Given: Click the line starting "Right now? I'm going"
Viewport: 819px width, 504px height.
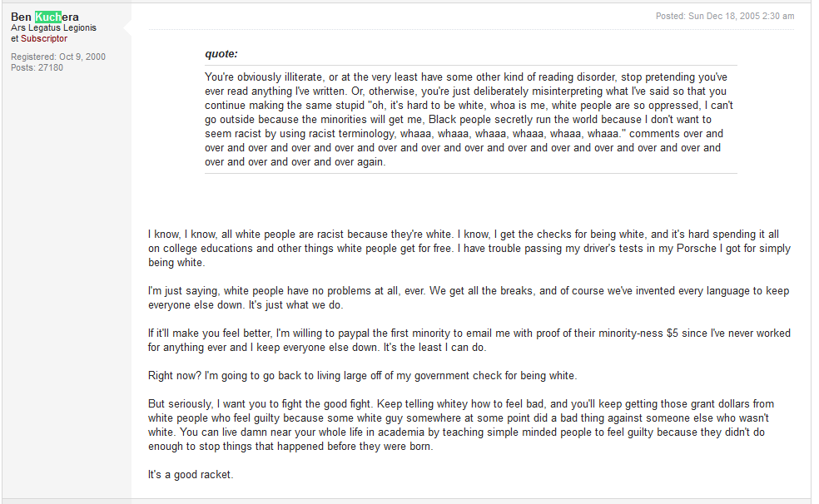Looking at the screenshot, I should tap(362, 375).
